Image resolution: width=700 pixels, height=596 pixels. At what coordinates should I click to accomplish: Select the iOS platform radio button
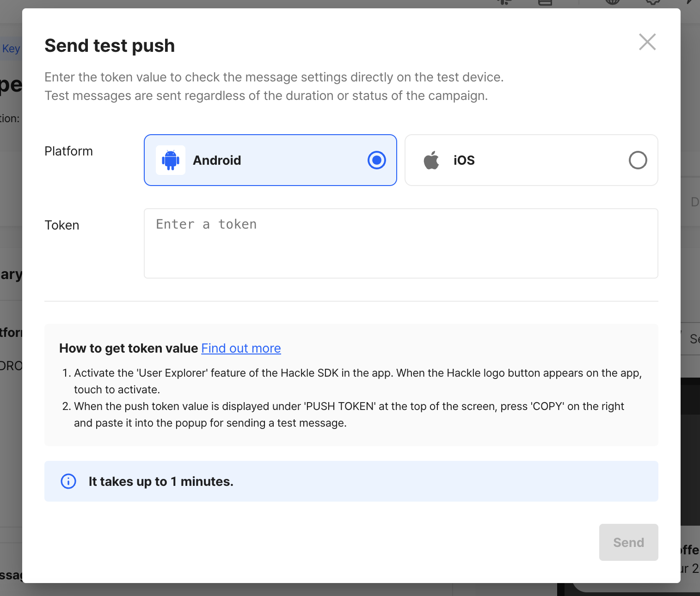click(638, 160)
